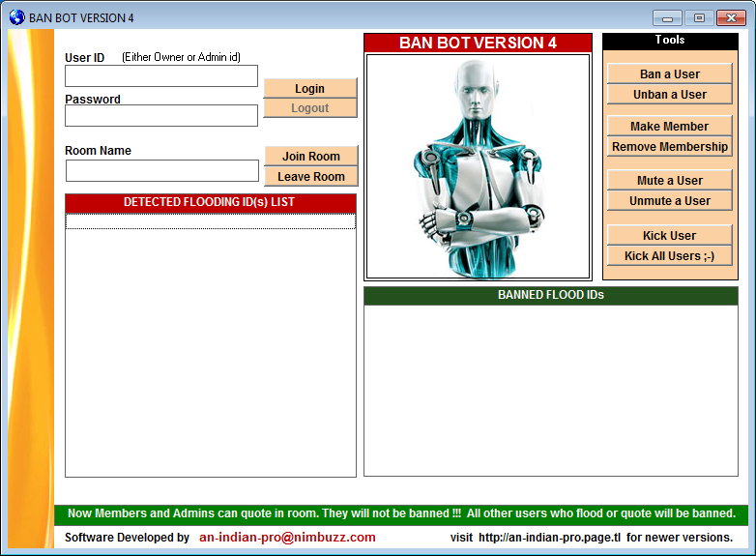Click the DETECTED FLOODING ID(s) LIST header
The image size is (756, 556).
(x=211, y=202)
